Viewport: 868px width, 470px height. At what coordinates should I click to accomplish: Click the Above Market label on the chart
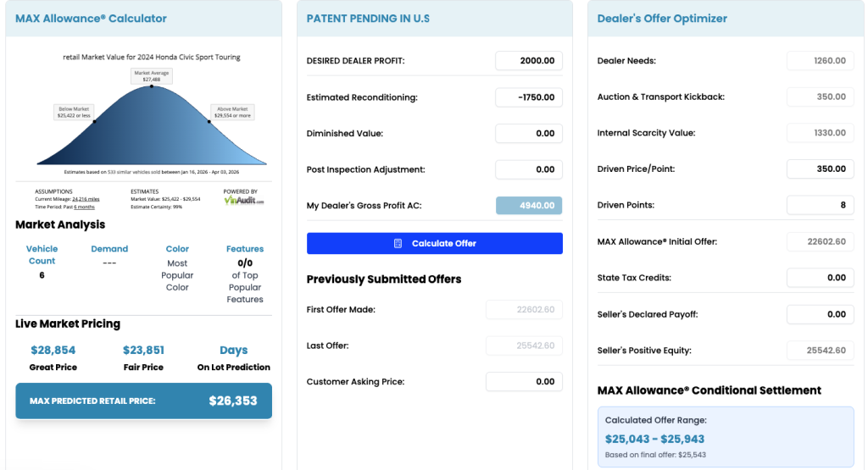232,112
